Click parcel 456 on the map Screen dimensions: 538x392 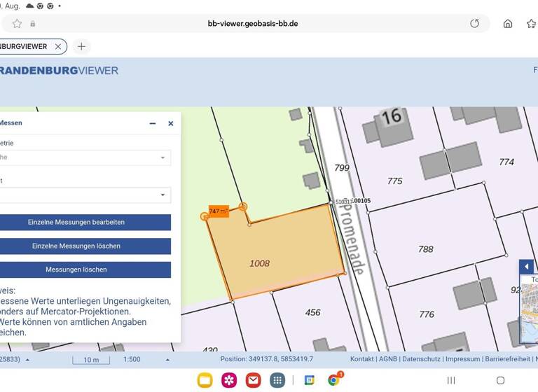tap(312, 312)
